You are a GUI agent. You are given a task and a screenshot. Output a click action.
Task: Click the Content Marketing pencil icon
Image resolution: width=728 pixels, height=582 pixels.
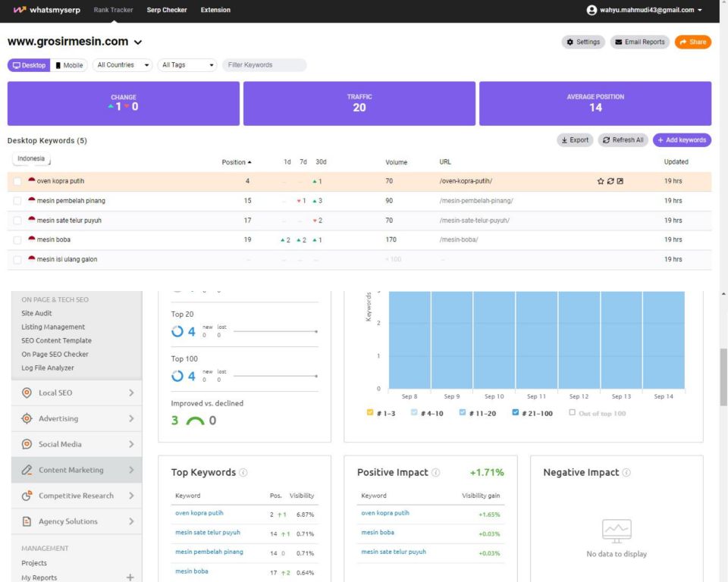coord(27,470)
